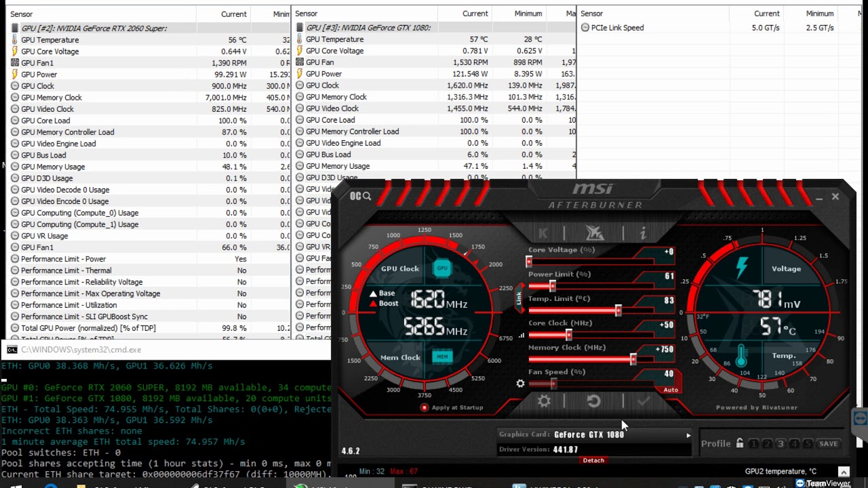Click the GPU chip icon in clock gauge
The height and width of the screenshot is (488, 868).
[442, 268]
